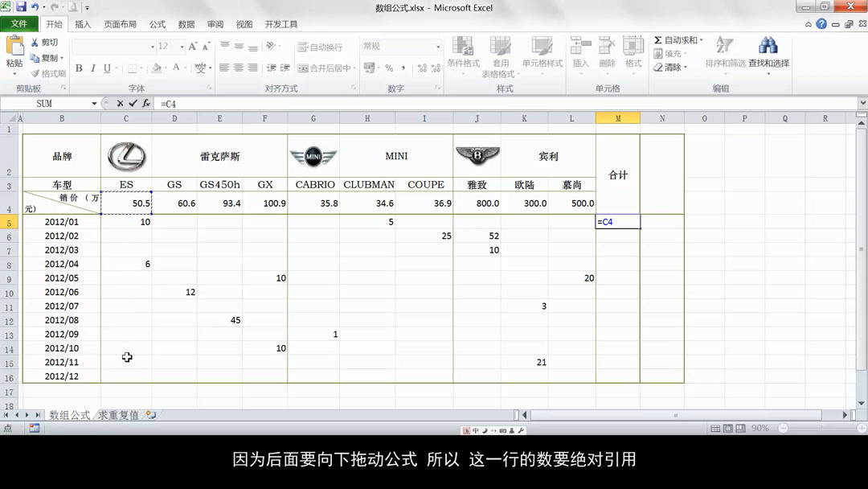Open the font size dropdown
Screen dimensions: 868x489
click(182, 47)
